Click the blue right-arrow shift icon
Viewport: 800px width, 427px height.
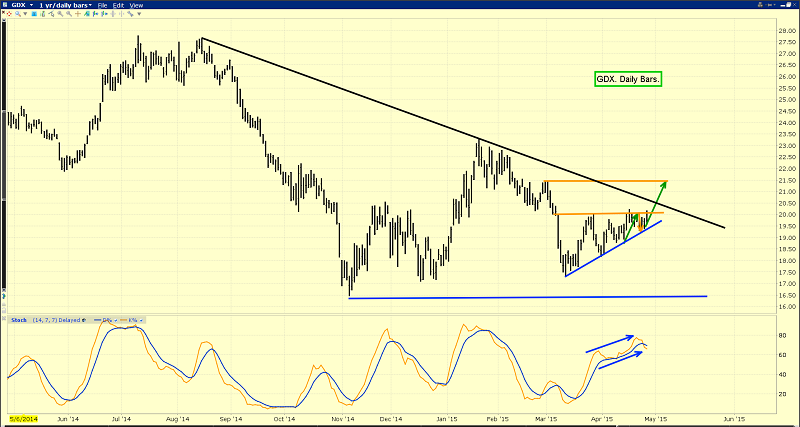104,14
